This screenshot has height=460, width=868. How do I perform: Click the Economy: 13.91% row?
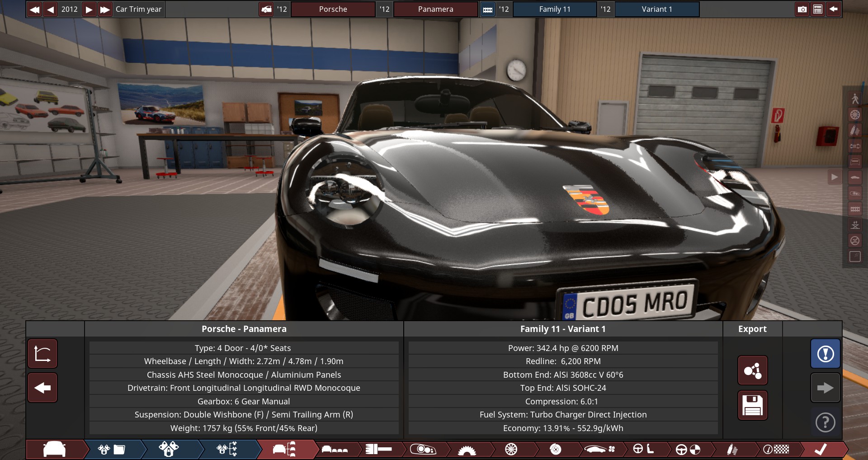(563, 428)
